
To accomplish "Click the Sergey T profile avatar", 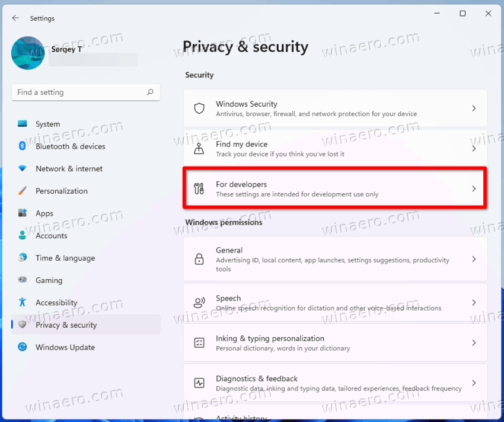I will 28,53.
